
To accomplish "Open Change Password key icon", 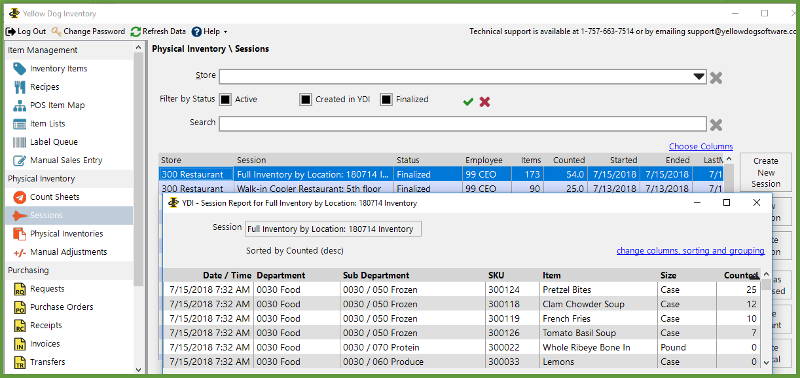I will tap(56, 31).
